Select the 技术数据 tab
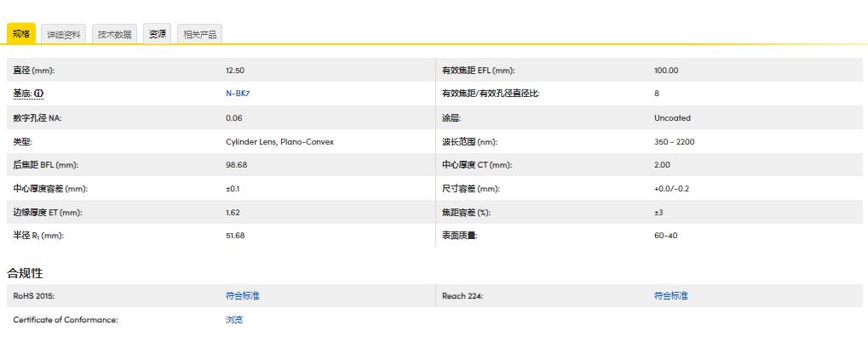This screenshot has width=868, height=348. pos(114,35)
